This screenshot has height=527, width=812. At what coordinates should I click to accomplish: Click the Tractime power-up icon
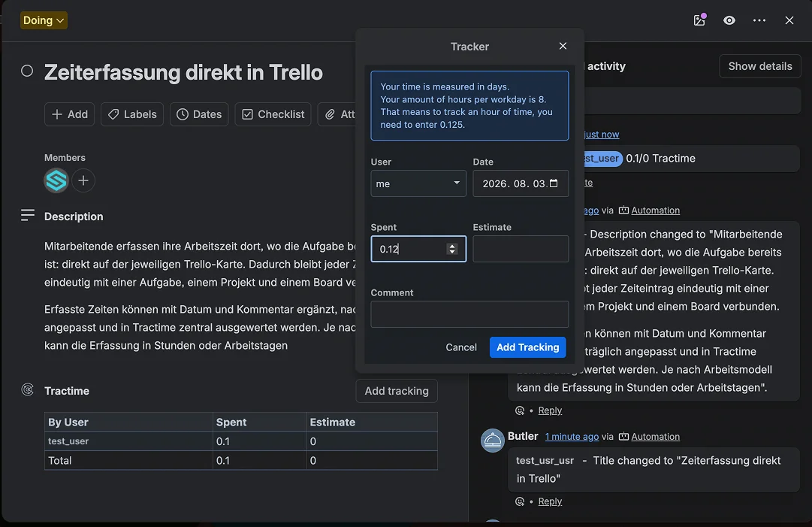(28, 389)
